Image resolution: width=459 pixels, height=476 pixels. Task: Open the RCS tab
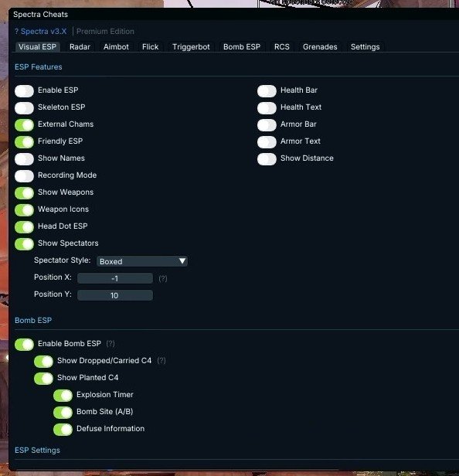[282, 46]
